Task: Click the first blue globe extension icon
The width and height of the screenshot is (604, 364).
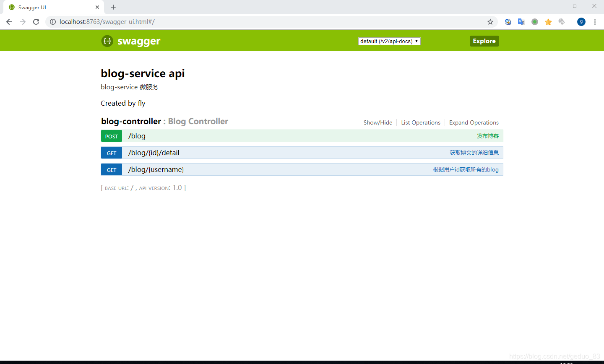Action: 508,22
